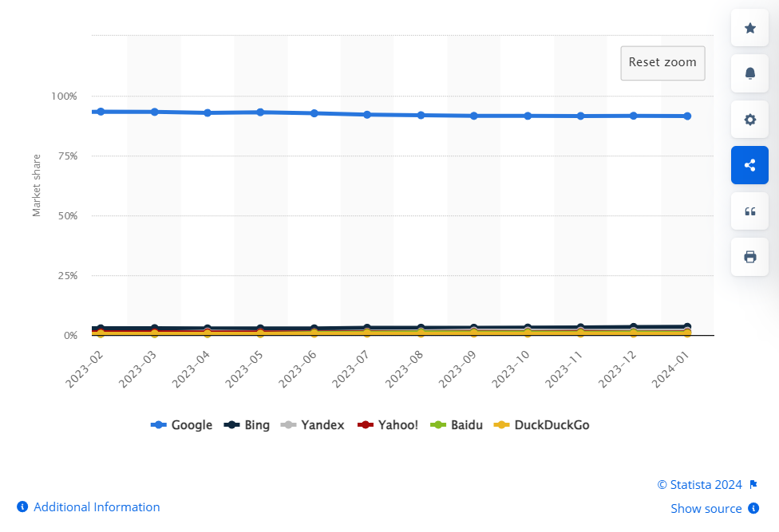
Task: Hide the Bing series in legend
Action: [x=247, y=425]
